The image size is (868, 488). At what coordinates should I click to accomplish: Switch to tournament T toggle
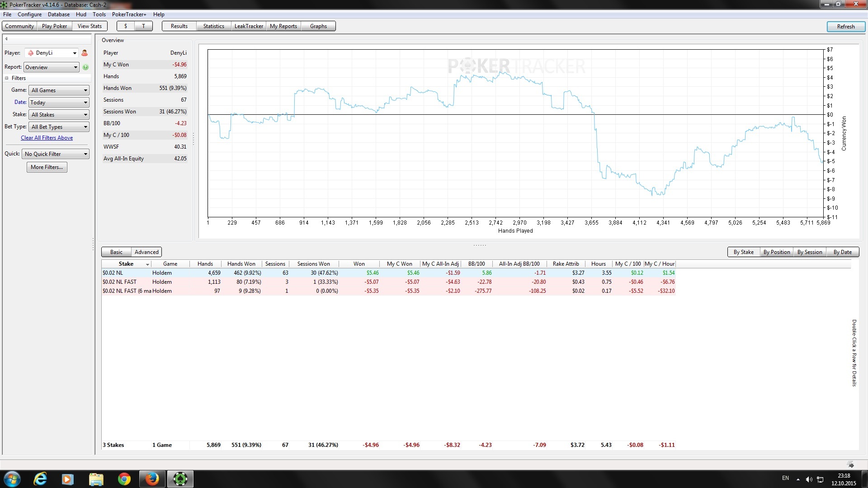[144, 26]
